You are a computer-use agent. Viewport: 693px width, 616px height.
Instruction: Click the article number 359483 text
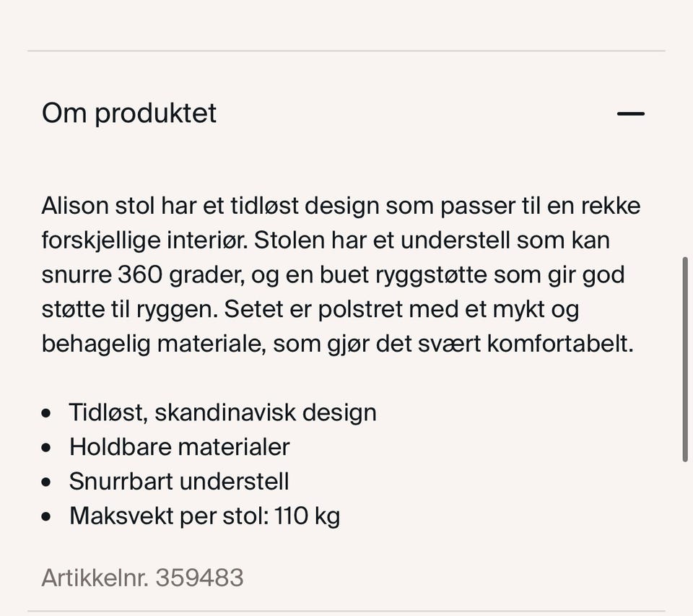[x=199, y=578]
